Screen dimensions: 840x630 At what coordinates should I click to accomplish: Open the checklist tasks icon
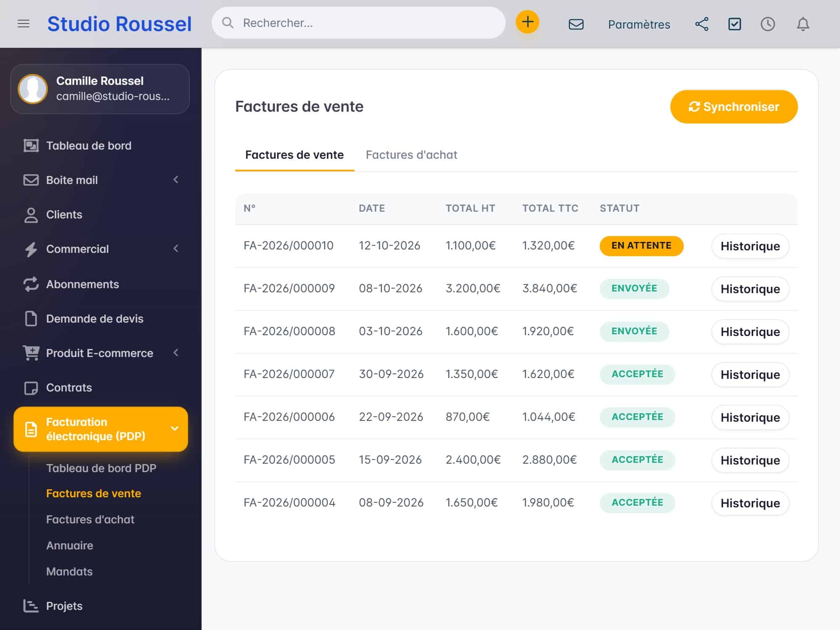[735, 24]
